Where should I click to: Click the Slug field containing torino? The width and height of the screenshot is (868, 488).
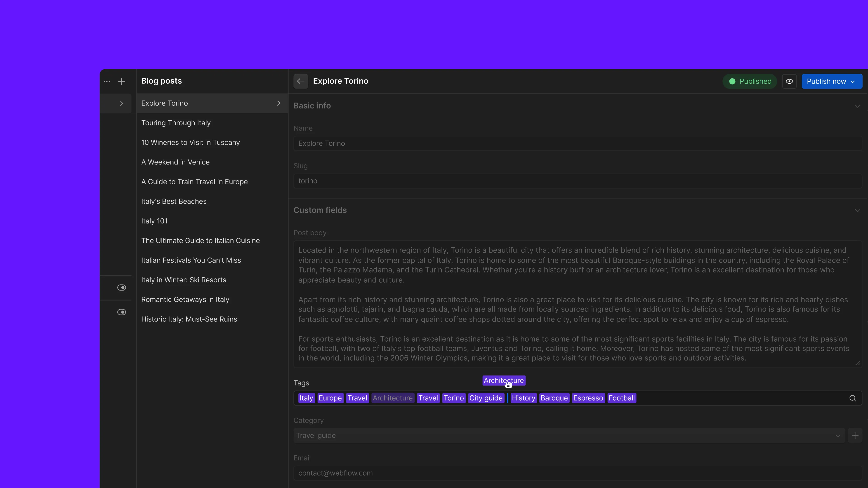[x=578, y=181]
